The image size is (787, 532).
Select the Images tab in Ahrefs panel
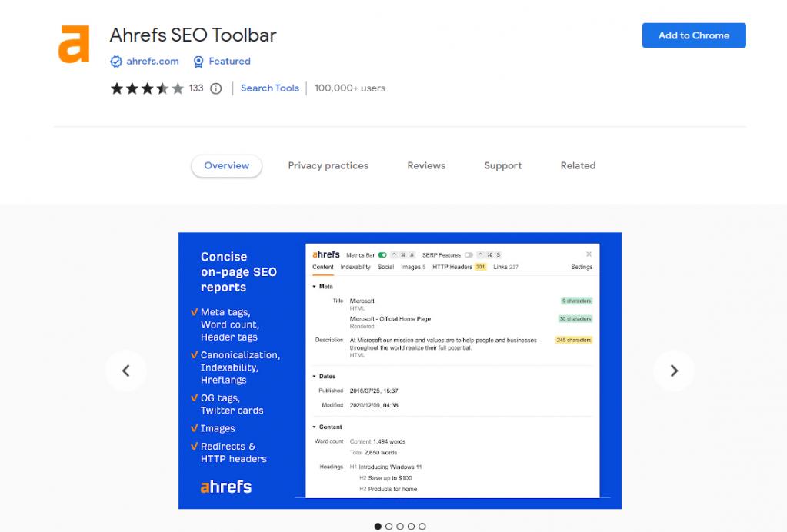click(413, 267)
